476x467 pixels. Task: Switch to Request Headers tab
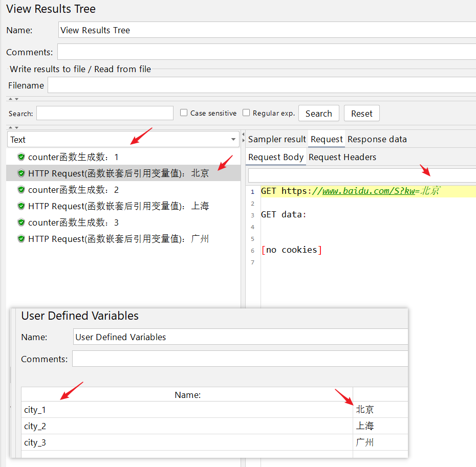pos(342,157)
